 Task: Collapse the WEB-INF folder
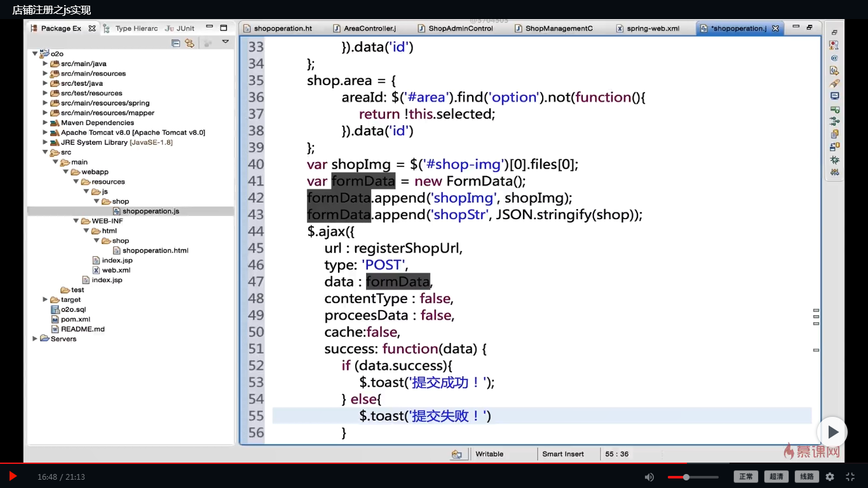pos(76,220)
